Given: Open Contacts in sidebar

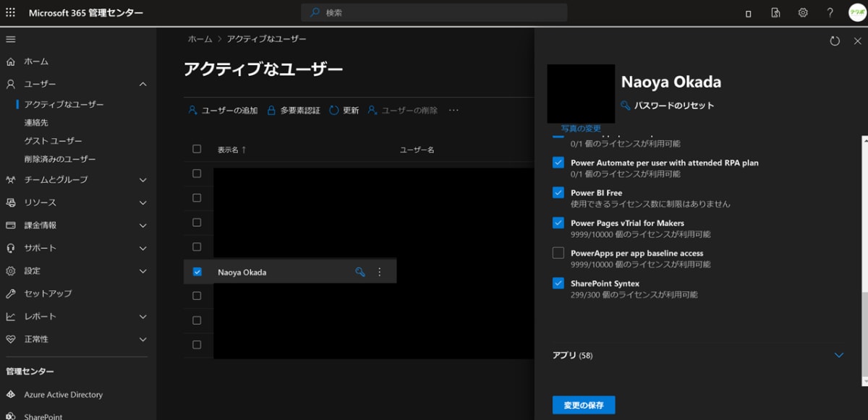Looking at the screenshot, I should click(x=36, y=123).
